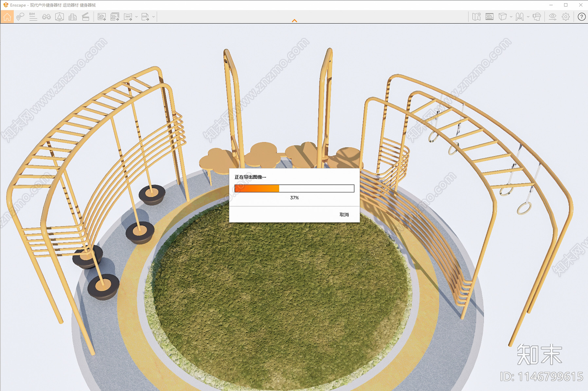Open the site context window icon
The image size is (588, 391).
coord(490,17)
